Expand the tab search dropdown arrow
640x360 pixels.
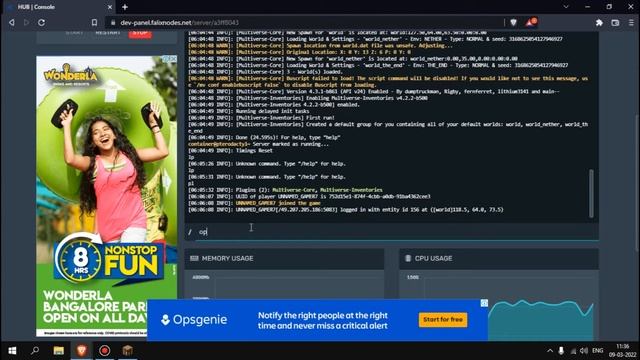tap(566, 7)
